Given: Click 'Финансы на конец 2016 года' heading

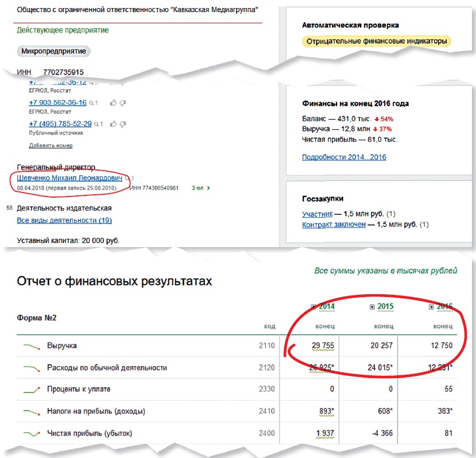Looking at the screenshot, I should tap(355, 103).
